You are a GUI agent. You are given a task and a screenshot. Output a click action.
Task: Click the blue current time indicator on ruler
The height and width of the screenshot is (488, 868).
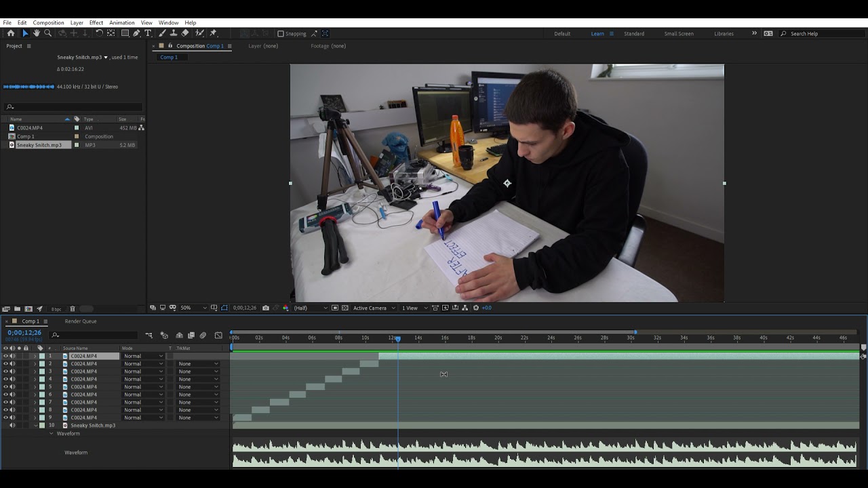(x=398, y=338)
